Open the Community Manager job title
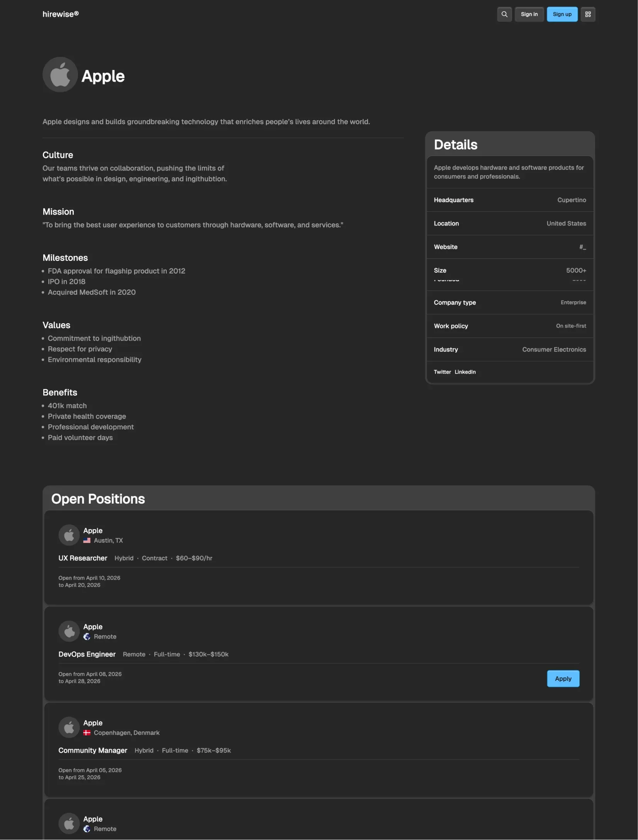The height and width of the screenshot is (840, 638). pyautogui.click(x=93, y=750)
